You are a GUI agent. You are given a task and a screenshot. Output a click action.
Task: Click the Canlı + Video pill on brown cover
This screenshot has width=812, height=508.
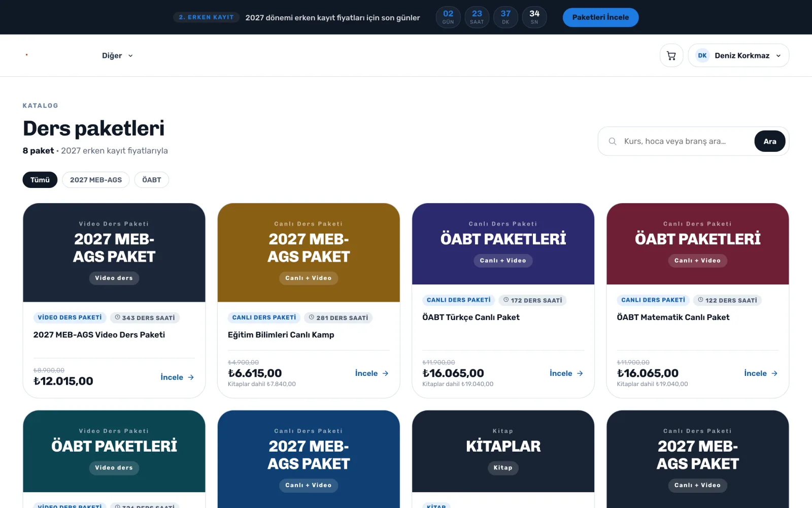tap(309, 278)
